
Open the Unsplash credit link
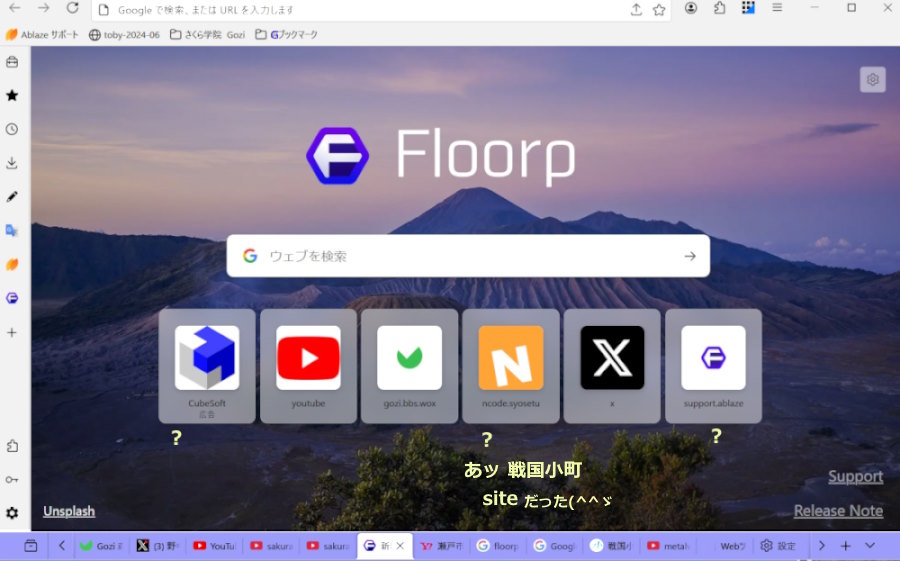click(x=69, y=511)
